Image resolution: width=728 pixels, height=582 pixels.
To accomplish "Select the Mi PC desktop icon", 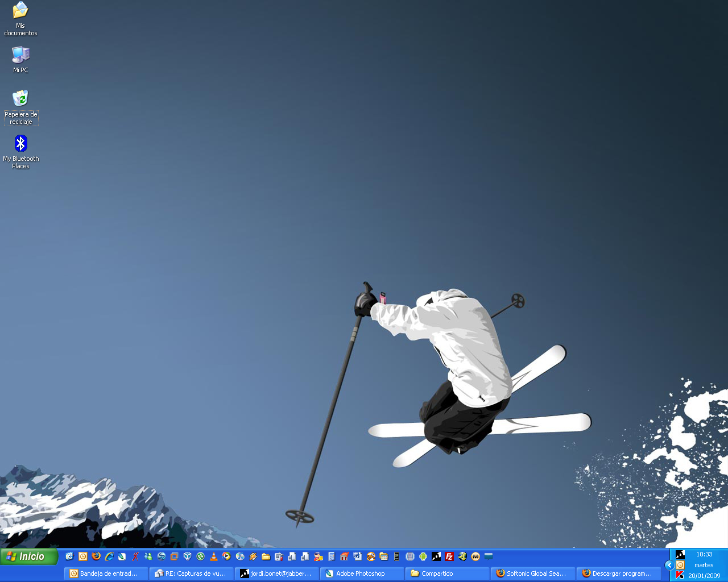I will 20,60.
